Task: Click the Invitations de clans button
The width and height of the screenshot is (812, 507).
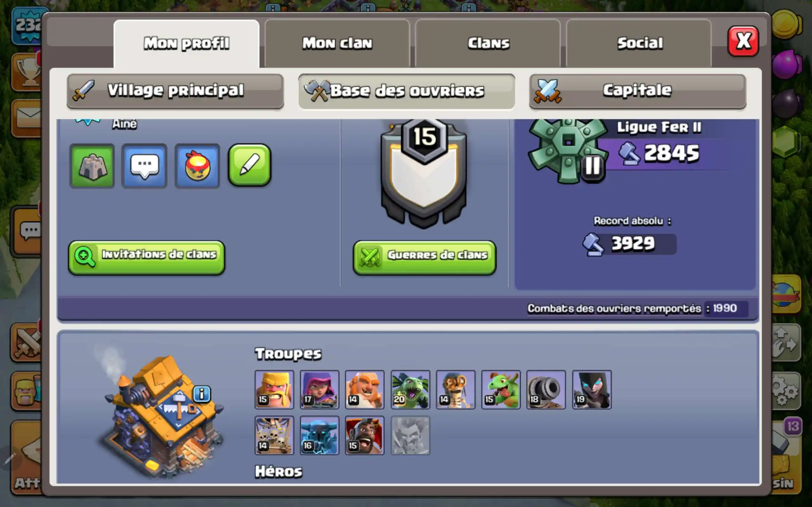Action: click(147, 258)
